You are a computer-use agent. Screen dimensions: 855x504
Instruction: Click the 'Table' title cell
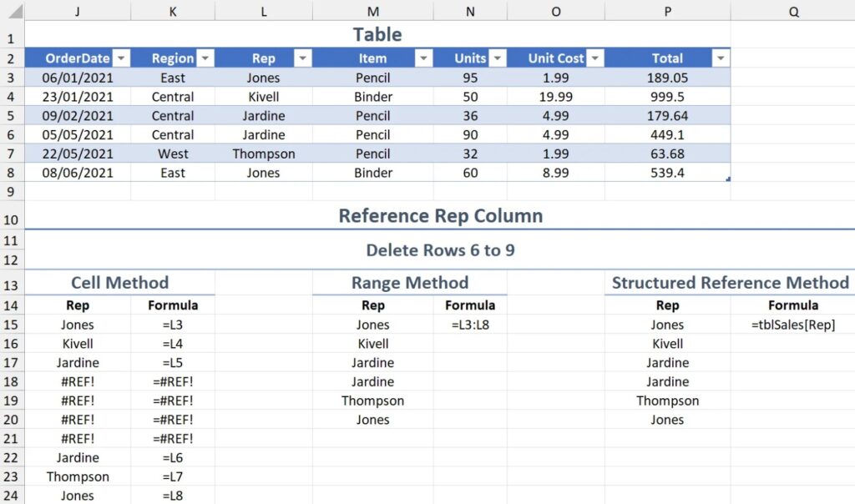click(377, 34)
